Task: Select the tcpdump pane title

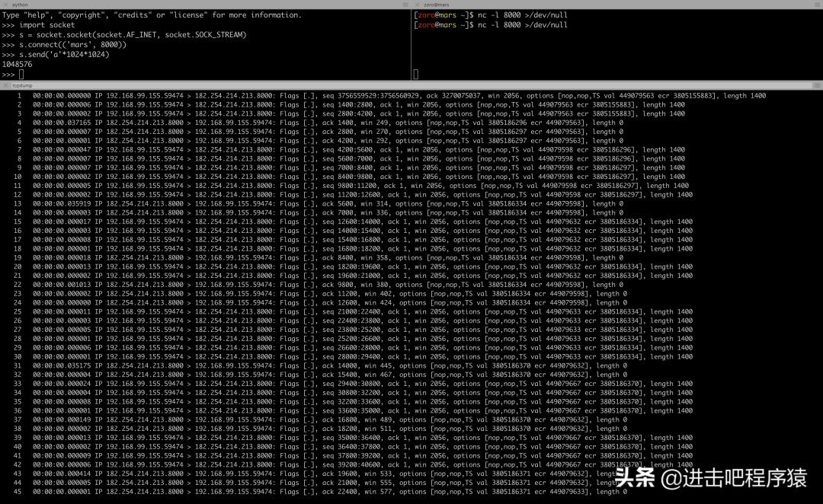Action: click(22, 85)
